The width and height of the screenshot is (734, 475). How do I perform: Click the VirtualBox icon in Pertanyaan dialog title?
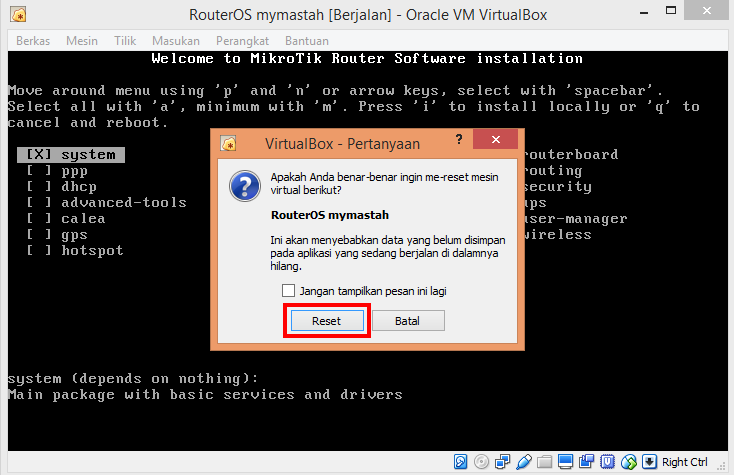(228, 143)
